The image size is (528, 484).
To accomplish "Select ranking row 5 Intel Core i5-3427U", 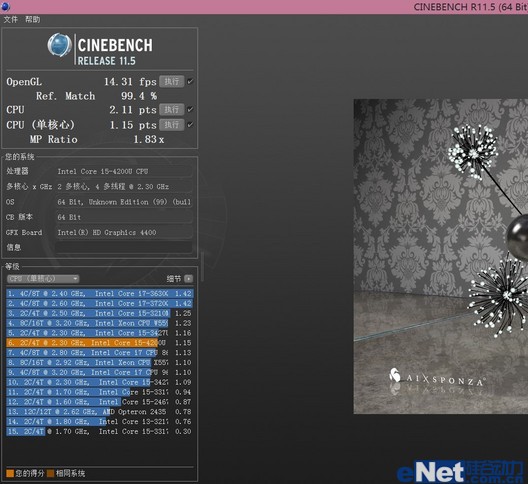I will coord(100,333).
